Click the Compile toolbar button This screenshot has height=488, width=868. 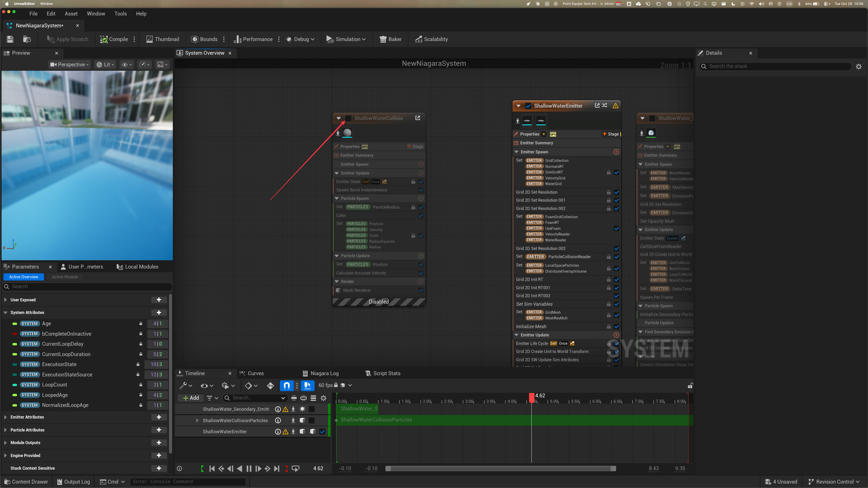114,39
